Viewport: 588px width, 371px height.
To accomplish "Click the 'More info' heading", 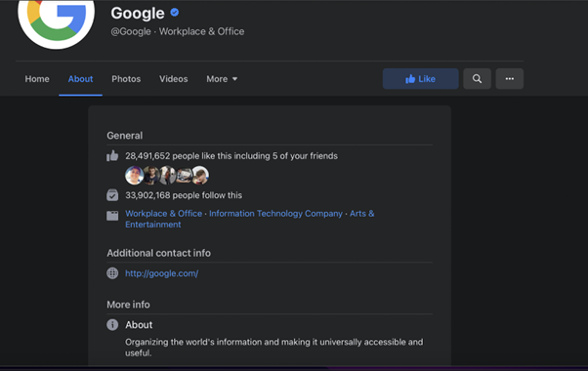I will pos(128,305).
